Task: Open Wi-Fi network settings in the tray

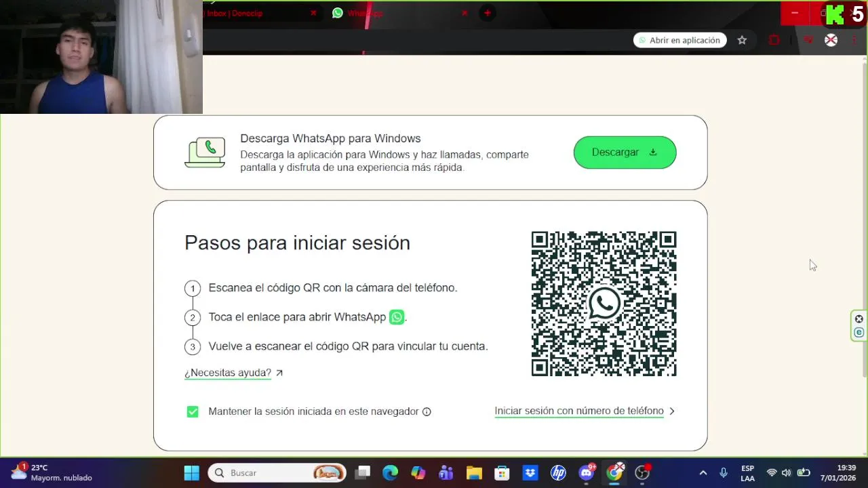Action: coord(772,472)
